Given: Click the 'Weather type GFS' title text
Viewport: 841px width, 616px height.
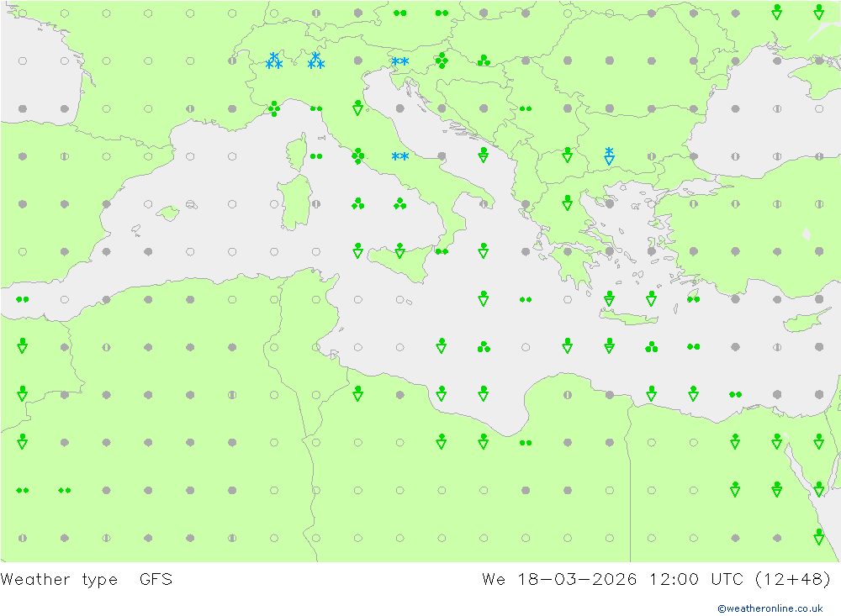Looking at the screenshot, I should click(x=87, y=579).
